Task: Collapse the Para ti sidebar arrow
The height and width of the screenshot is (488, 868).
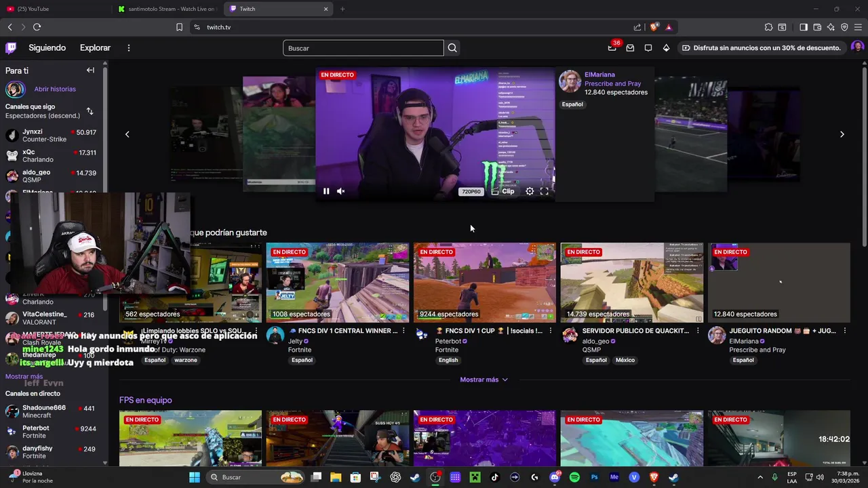Action: [x=90, y=70]
